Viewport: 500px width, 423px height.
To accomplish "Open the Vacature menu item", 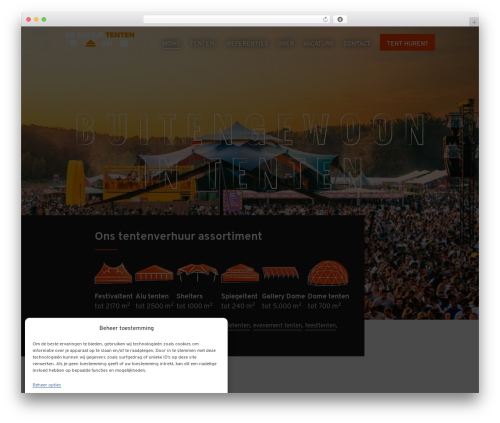I will 319,44.
